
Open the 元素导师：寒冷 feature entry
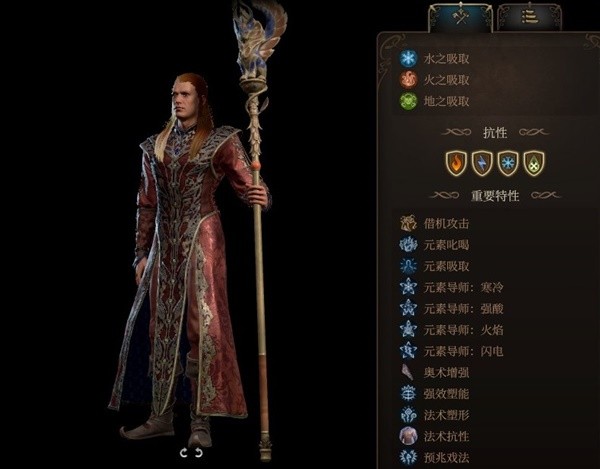[452, 287]
